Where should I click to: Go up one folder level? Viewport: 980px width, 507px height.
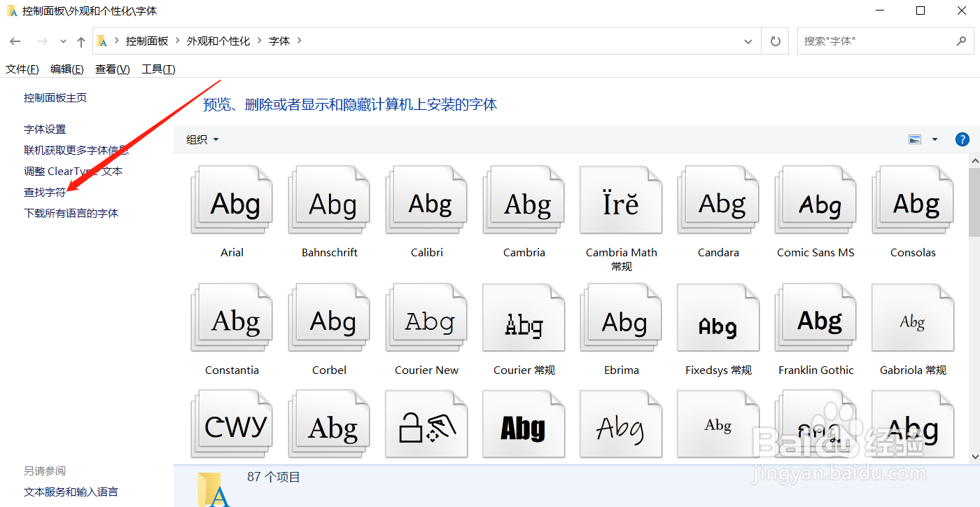tap(81, 41)
